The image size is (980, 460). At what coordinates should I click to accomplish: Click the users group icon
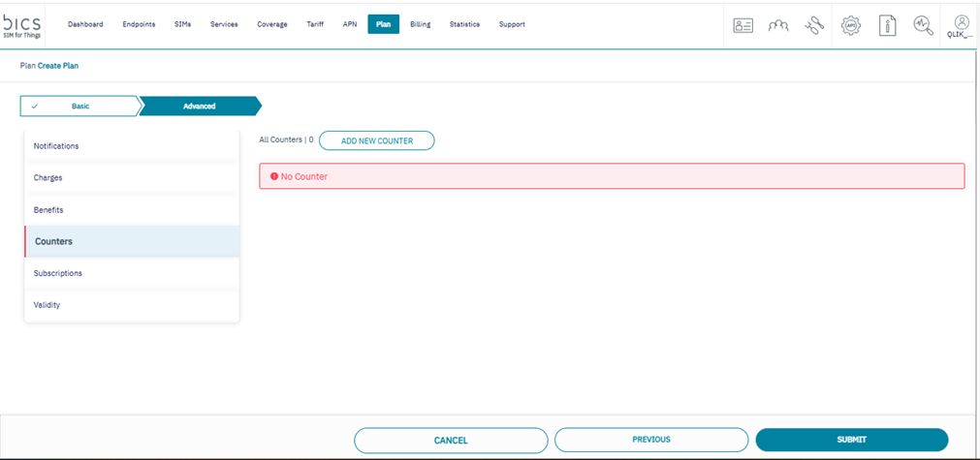[x=779, y=26]
